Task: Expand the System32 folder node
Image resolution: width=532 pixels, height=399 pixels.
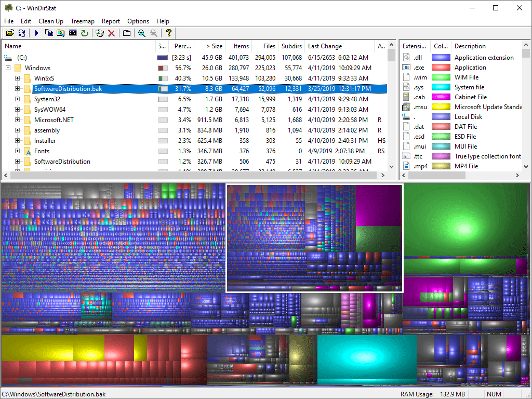Action: pos(17,99)
